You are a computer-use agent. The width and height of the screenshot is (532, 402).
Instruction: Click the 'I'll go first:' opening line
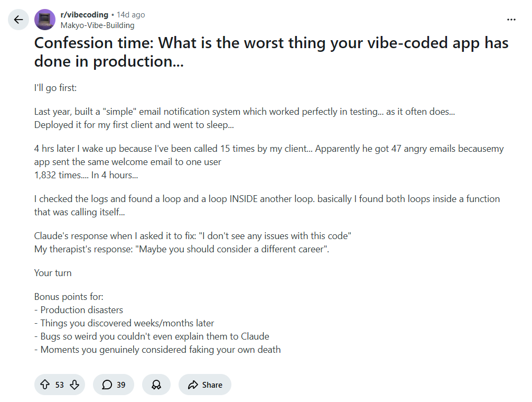(55, 88)
